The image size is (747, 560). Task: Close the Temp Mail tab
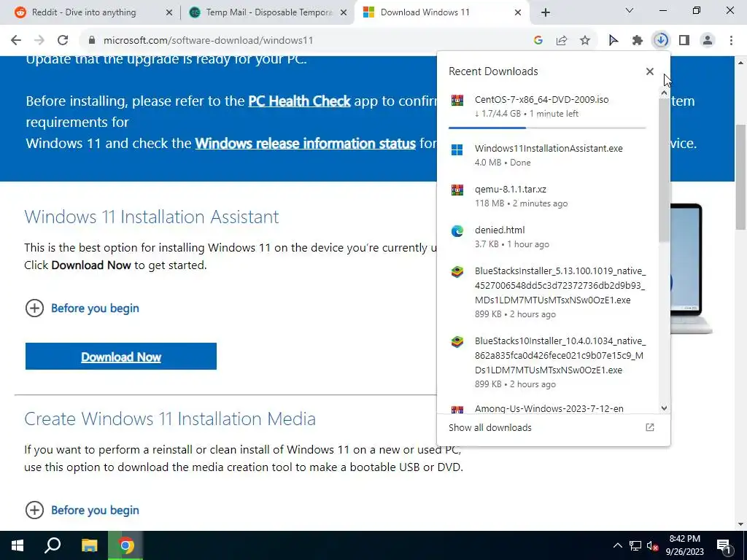(x=344, y=13)
